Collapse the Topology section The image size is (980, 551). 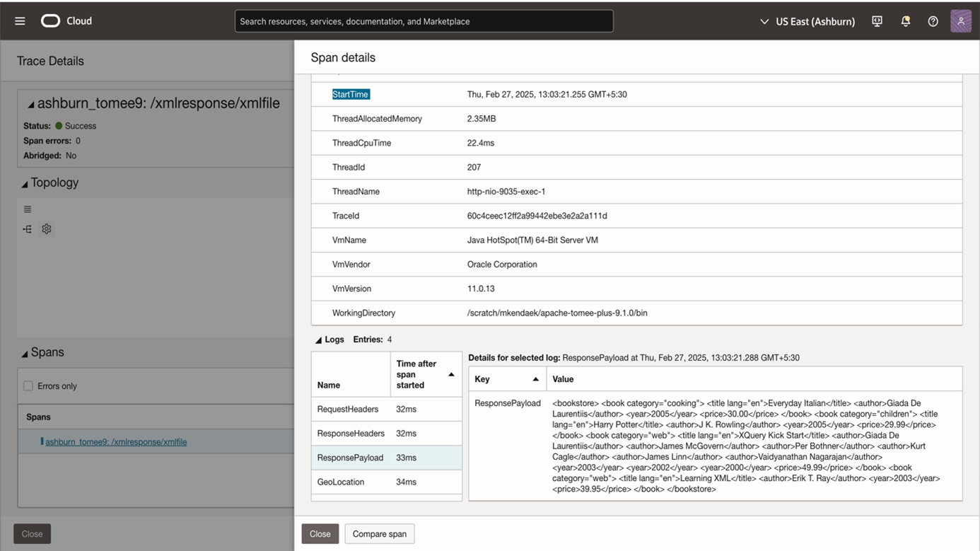25,184
